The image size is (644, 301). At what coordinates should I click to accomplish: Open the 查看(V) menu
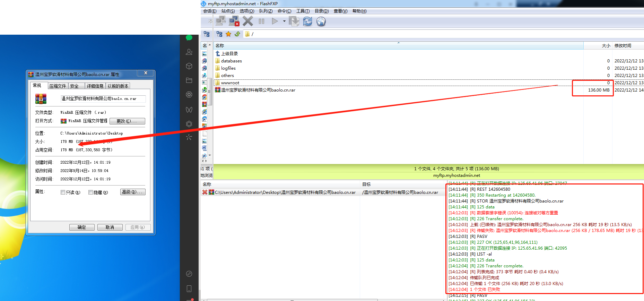(340, 11)
